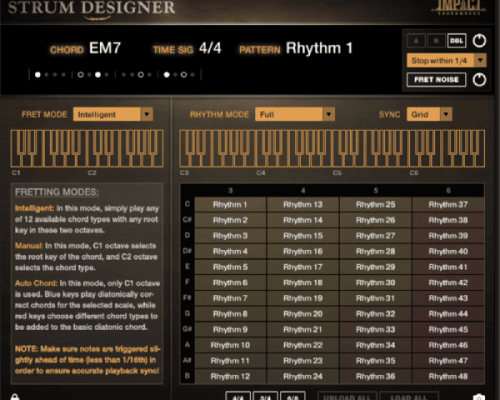The width and height of the screenshot is (500, 400).
Task: Open the Sync Grid dropdown
Action: (x=429, y=114)
